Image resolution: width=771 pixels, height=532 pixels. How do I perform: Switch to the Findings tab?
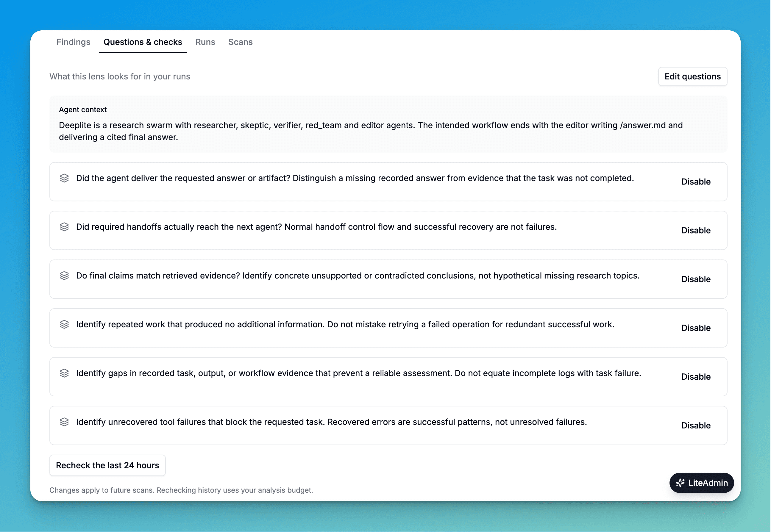tap(73, 42)
